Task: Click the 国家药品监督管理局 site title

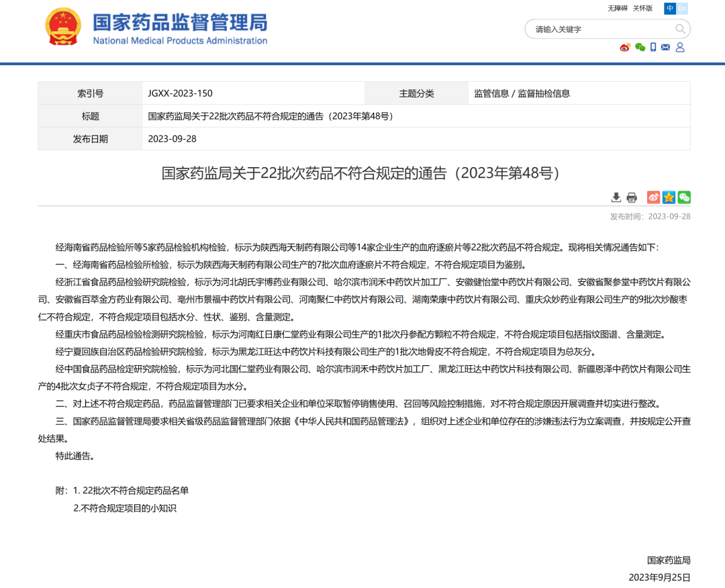Action: pyautogui.click(x=181, y=22)
